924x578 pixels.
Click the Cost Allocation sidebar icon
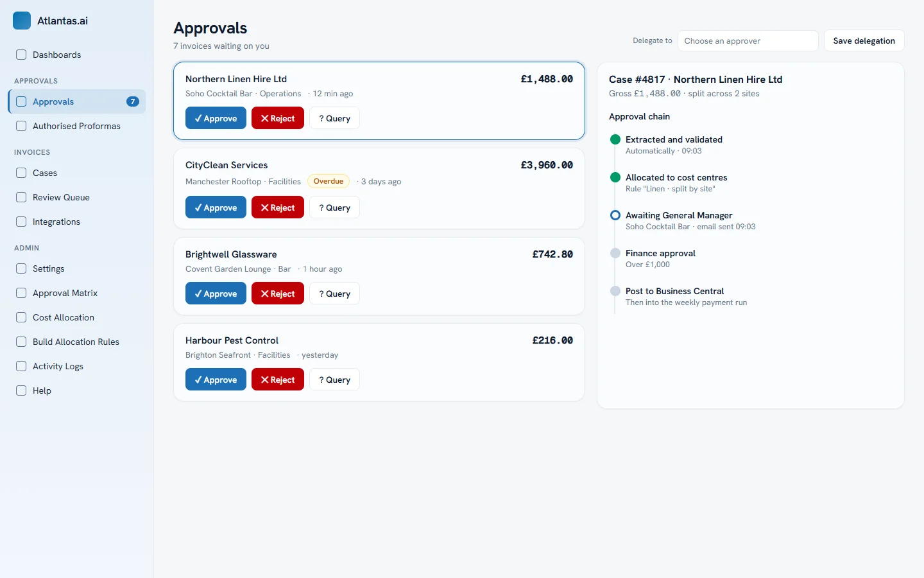point(21,317)
